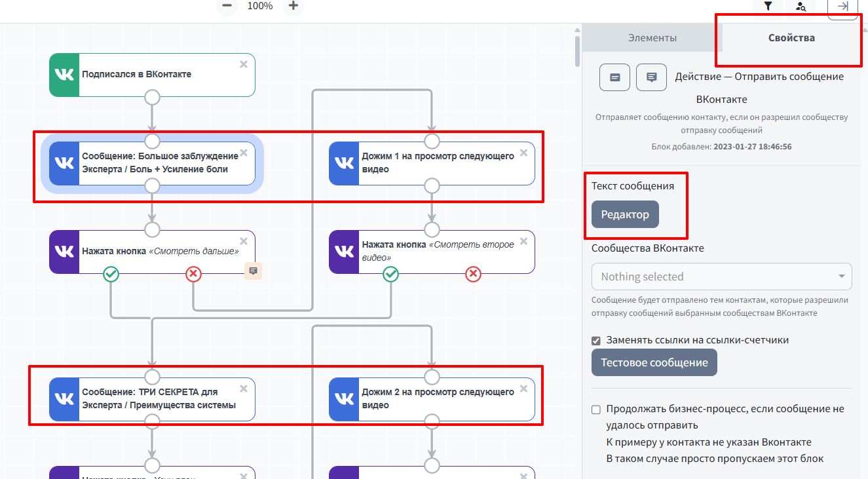This screenshot has width=868, height=479.
Task: Close the Дожим 1 block
Action: tap(523, 153)
